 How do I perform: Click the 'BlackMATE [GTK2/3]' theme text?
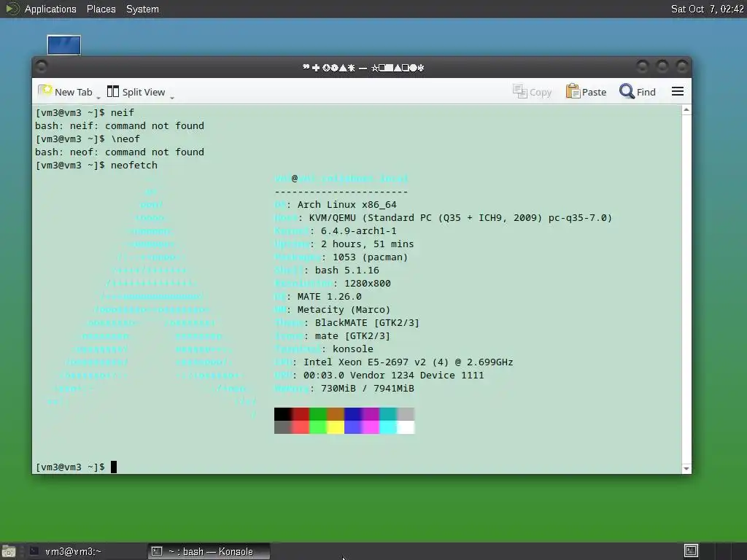point(367,323)
